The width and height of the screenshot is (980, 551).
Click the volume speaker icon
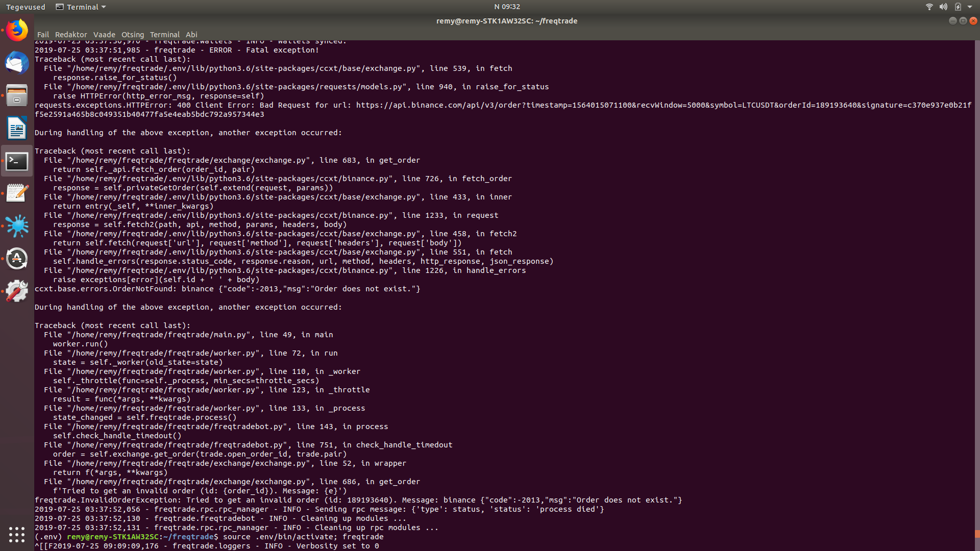coord(944,7)
